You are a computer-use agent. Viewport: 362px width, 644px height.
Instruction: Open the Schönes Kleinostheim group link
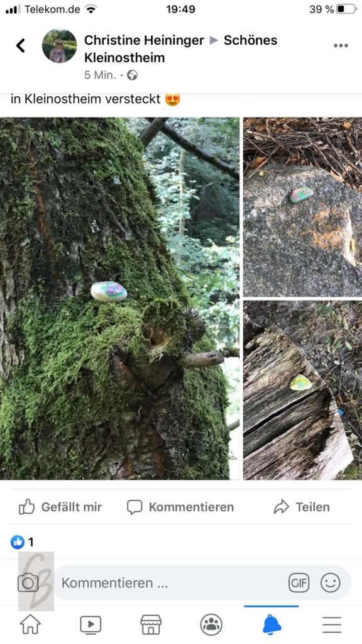(180, 49)
